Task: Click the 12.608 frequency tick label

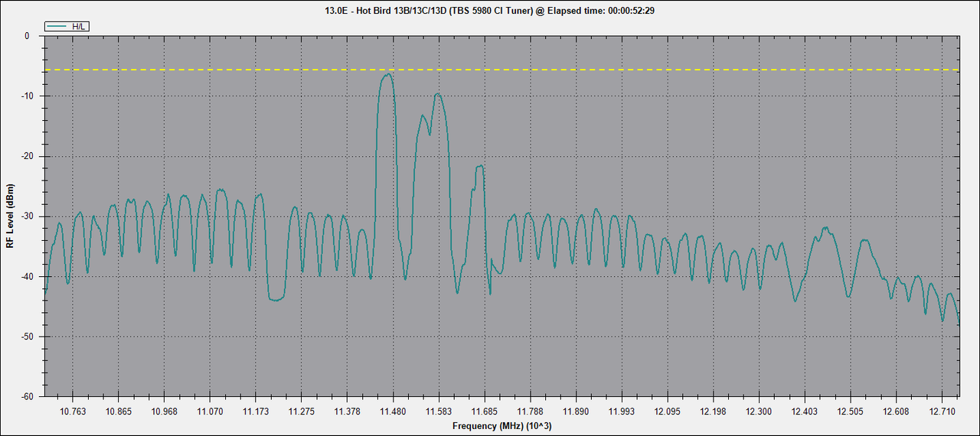Action: 897,412
